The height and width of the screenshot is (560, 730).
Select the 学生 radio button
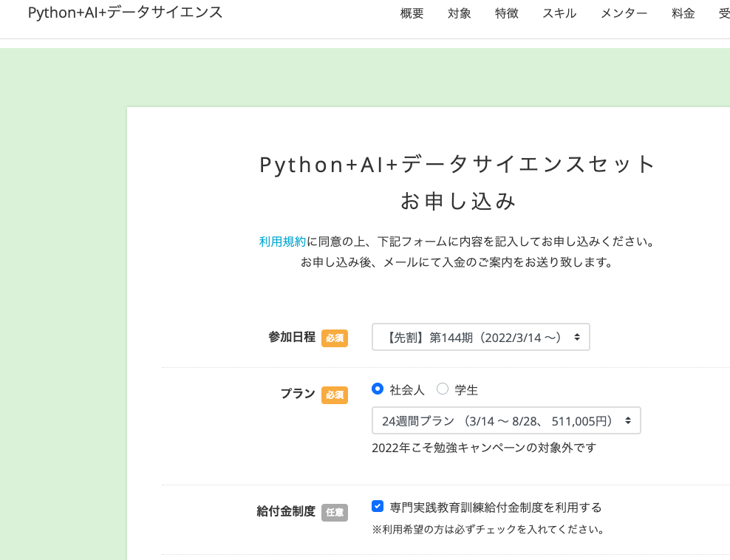point(443,389)
